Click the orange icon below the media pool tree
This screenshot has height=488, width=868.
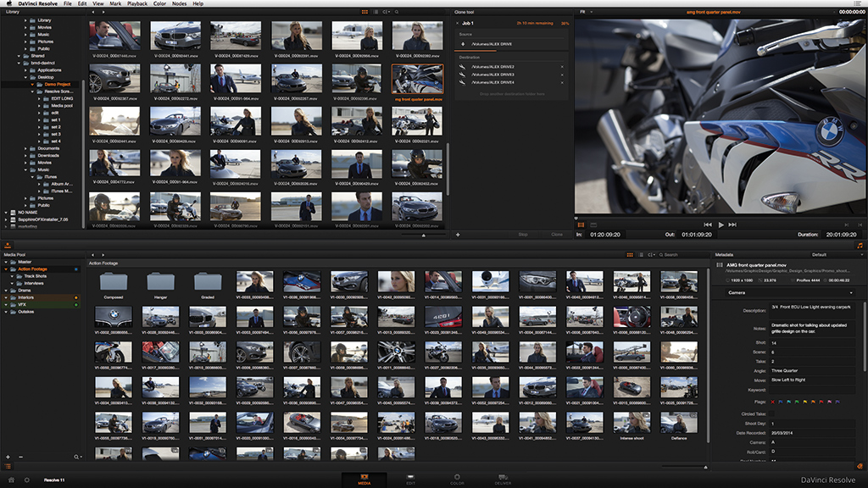8,467
